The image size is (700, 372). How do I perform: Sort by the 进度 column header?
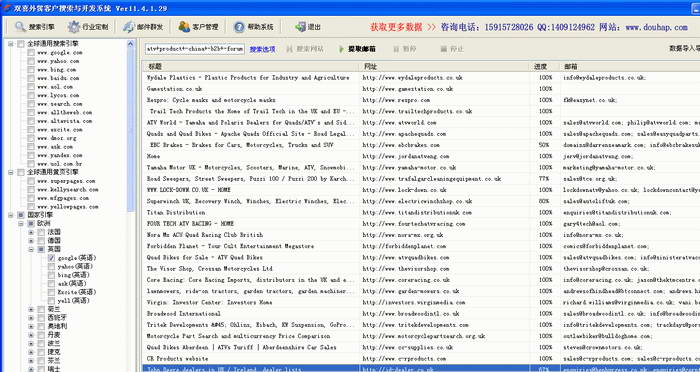click(545, 67)
